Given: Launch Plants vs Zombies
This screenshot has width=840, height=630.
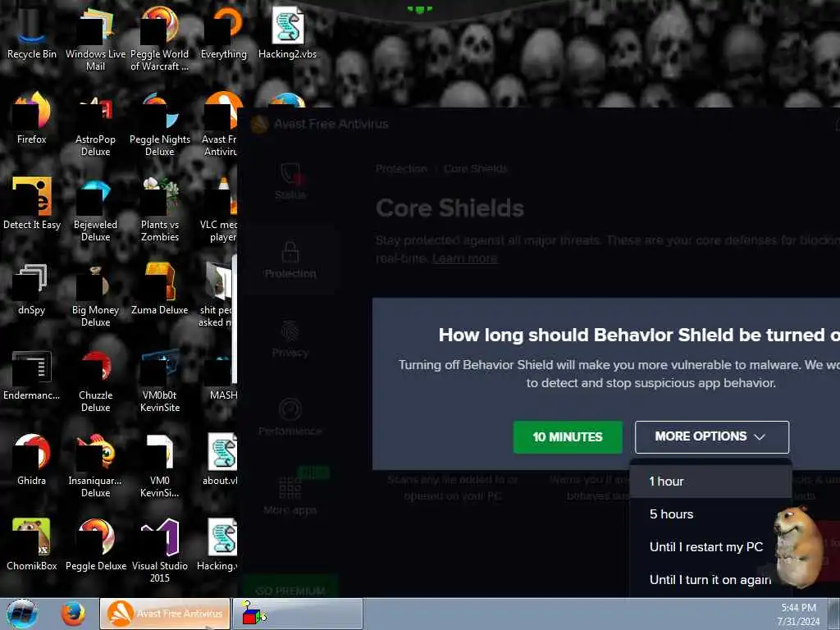Looking at the screenshot, I should 160,209.
